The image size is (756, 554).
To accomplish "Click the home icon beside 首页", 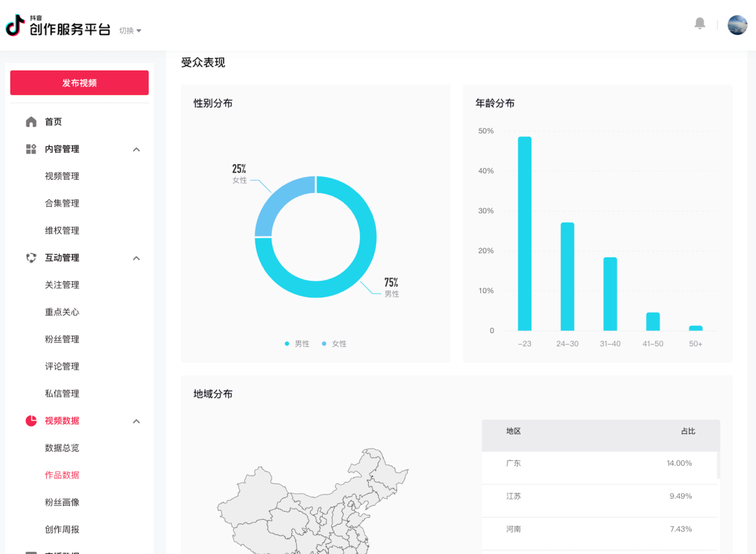I will [31, 122].
